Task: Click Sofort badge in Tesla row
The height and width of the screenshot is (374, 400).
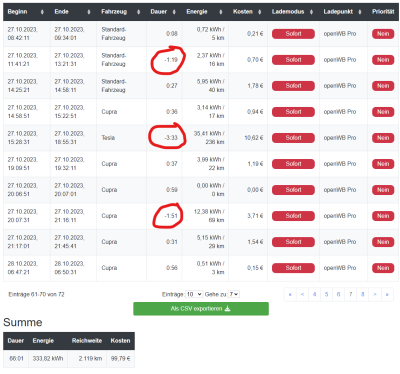Action: click(x=293, y=138)
